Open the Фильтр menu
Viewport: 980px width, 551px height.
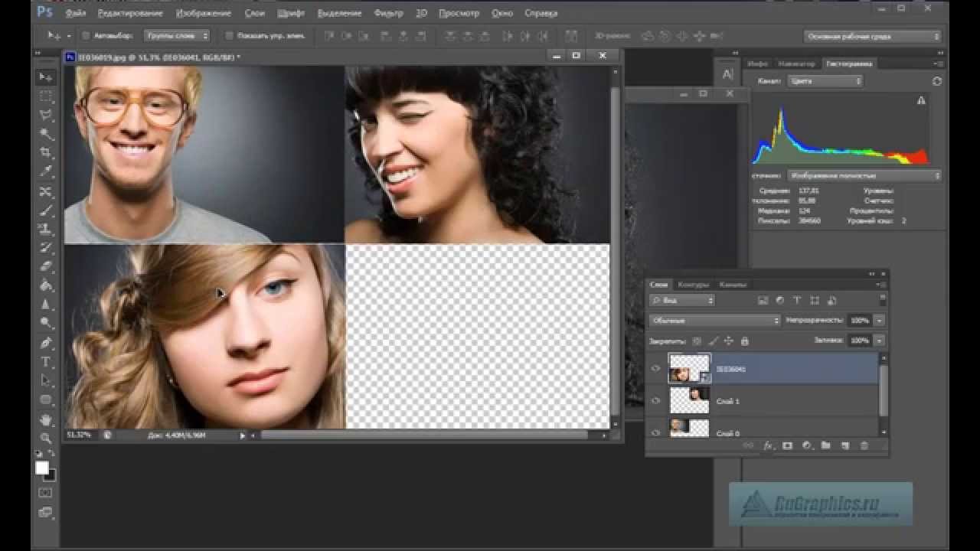pos(389,13)
